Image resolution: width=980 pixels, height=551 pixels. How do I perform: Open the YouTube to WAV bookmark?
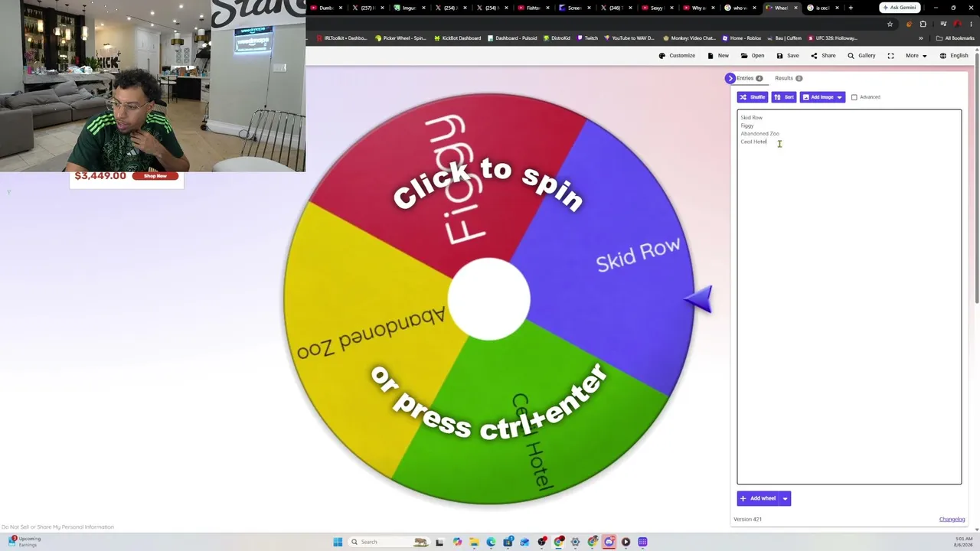coord(629,38)
